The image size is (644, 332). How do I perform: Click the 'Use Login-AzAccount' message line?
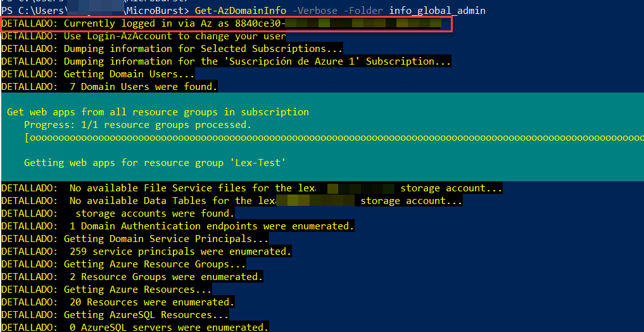pyautogui.click(x=143, y=37)
